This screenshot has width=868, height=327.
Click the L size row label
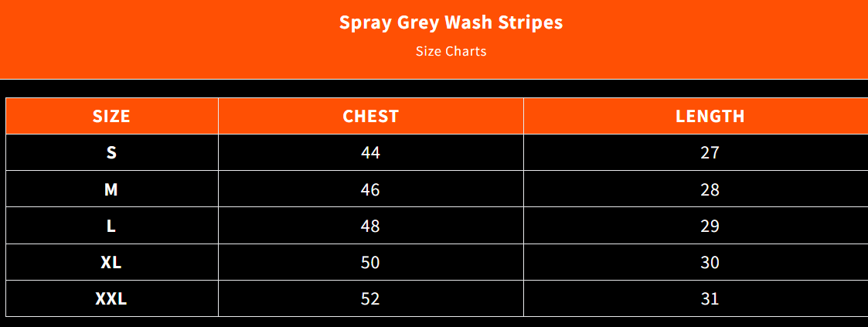[x=111, y=226]
